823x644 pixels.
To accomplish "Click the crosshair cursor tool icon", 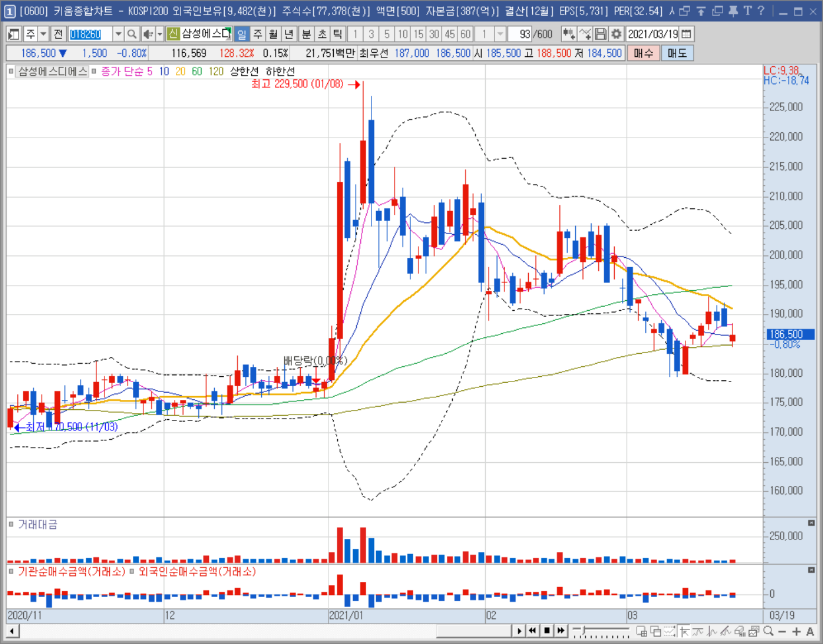I will [685, 631].
